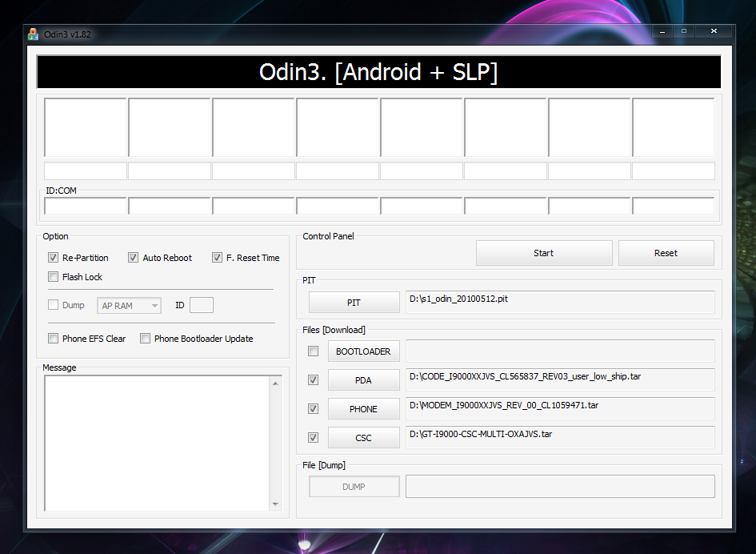Click the Message box scroll down arrow
Viewport: 756px width, 554px height.
coord(275,504)
